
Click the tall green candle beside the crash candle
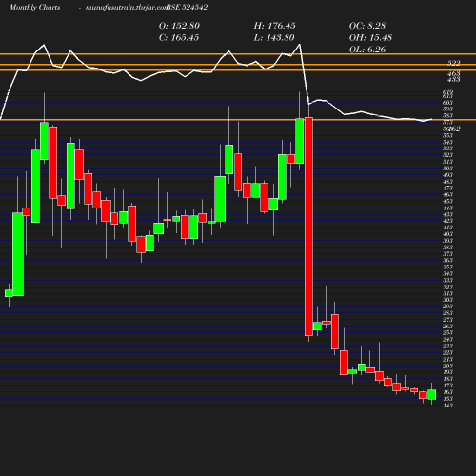300,141
